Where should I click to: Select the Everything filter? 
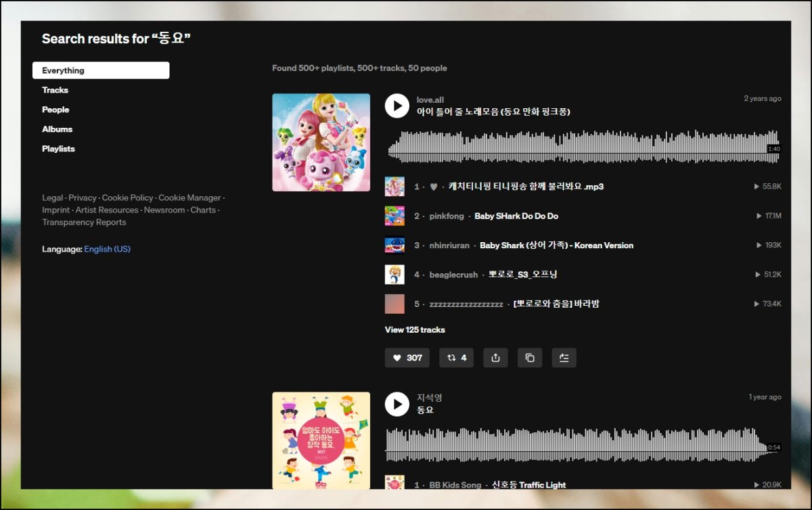[101, 70]
